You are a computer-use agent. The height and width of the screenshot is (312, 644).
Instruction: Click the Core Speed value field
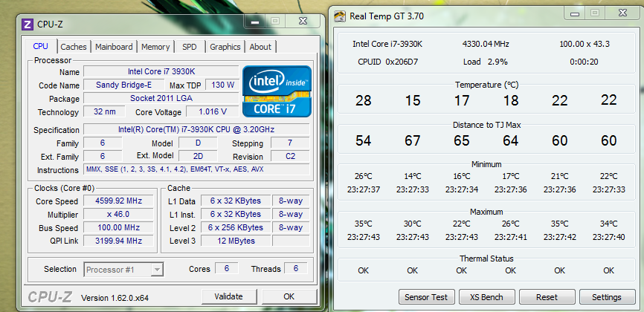pos(115,201)
